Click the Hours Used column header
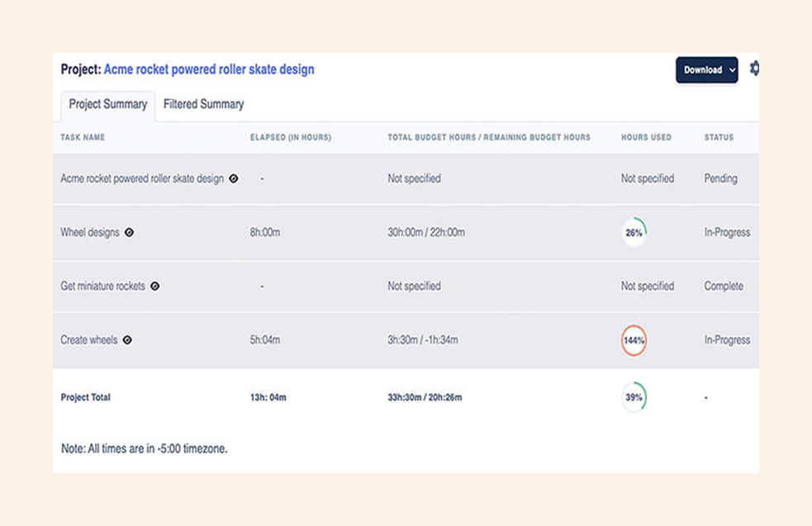The width and height of the screenshot is (812, 526). (x=646, y=137)
